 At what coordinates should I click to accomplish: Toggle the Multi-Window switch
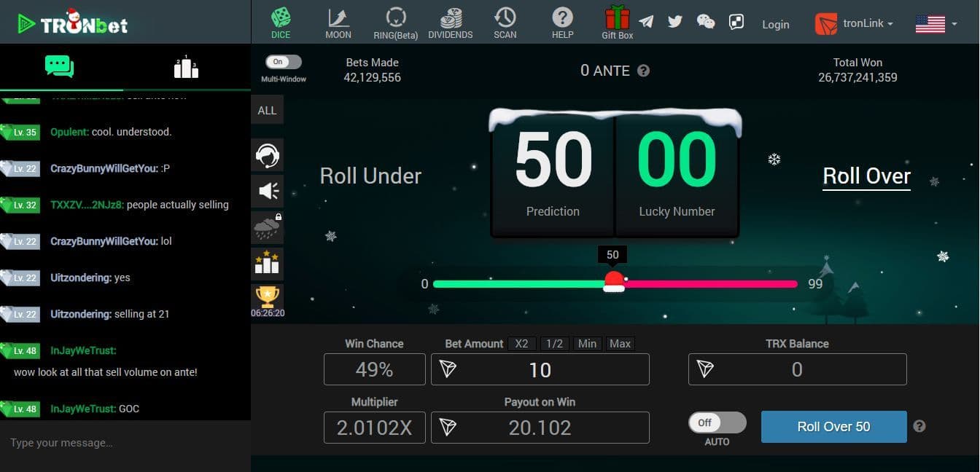pyautogui.click(x=283, y=63)
